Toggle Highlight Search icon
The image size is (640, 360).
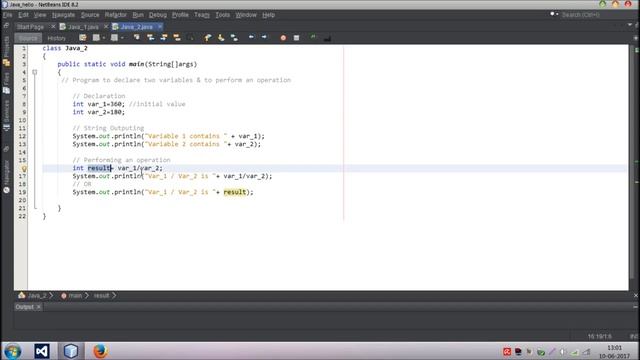click(x=177, y=38)
